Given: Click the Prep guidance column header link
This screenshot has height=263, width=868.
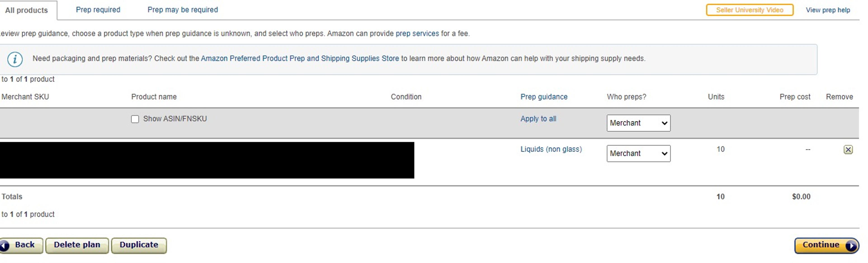Looking at the screenshot, I should pyautogui.click(x=543, y=97).
